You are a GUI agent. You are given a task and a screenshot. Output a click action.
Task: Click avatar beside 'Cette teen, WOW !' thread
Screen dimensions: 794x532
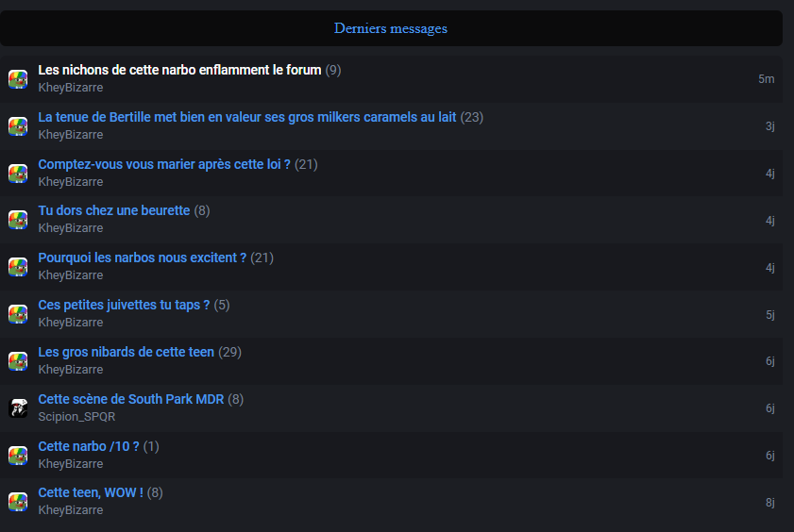pyautogui.click(x=18, y=502)
